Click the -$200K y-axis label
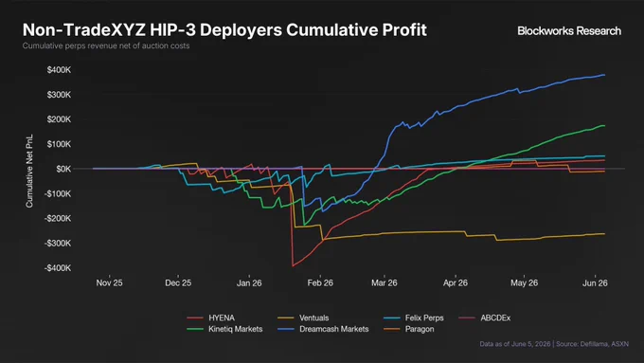The height and width of the screenshot is (363, 644). pos(58,218)
